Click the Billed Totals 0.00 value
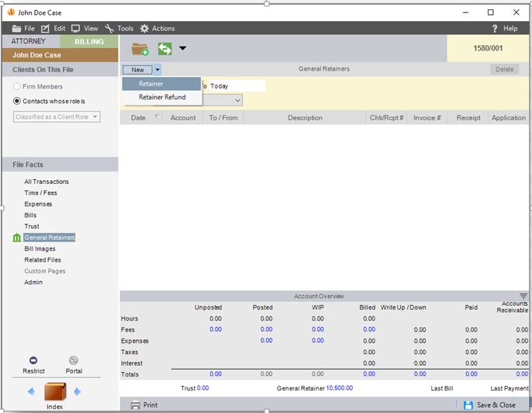 click(x=369, y=374)
